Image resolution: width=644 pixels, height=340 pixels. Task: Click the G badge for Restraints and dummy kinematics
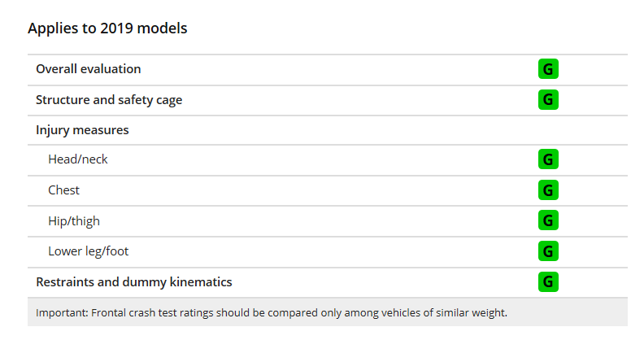pyautogui.click(x=548, y=282)
